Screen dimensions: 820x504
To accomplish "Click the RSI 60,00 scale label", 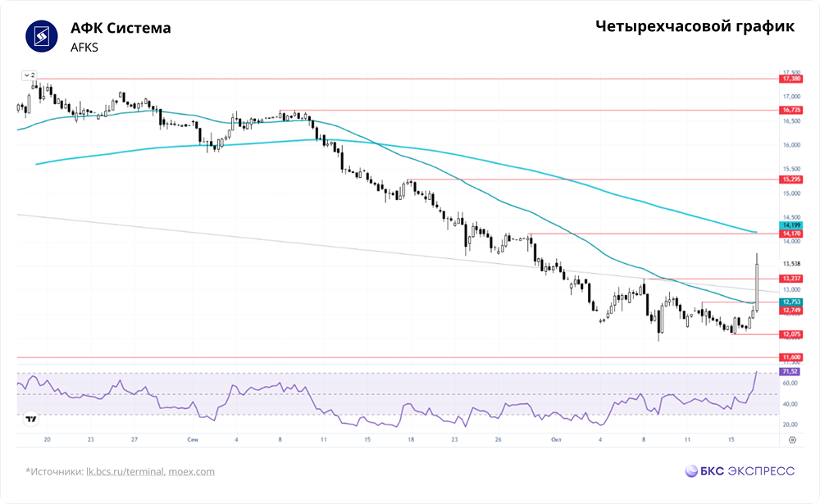I will (790, 384).
